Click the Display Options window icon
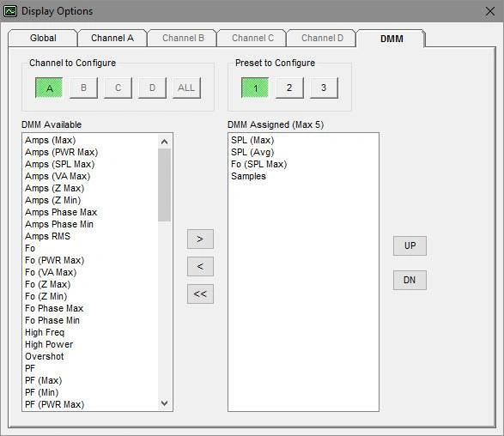Screen dimensions: 504x436 click(x=10, y=11)
